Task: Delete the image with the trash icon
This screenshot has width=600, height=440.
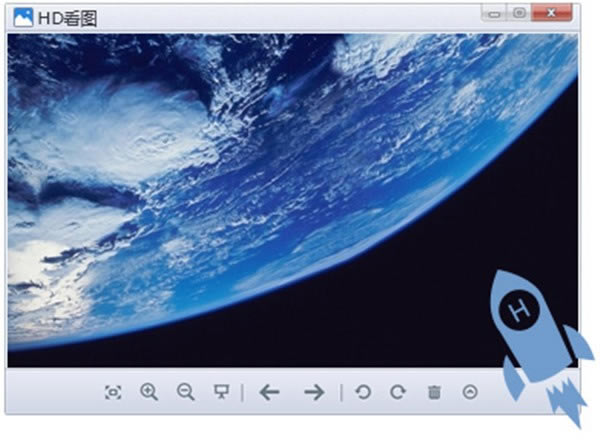Action: pos(434,392)
